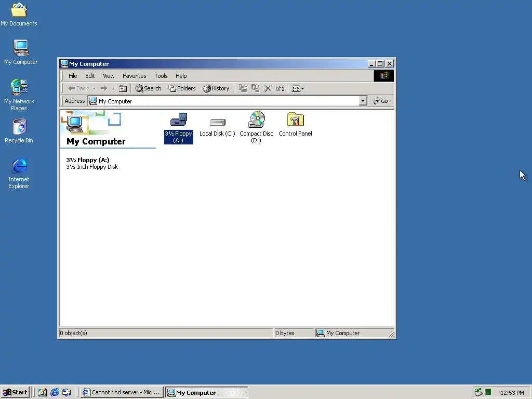Click the Delete X toolbar icon

(x=268, y=88)
